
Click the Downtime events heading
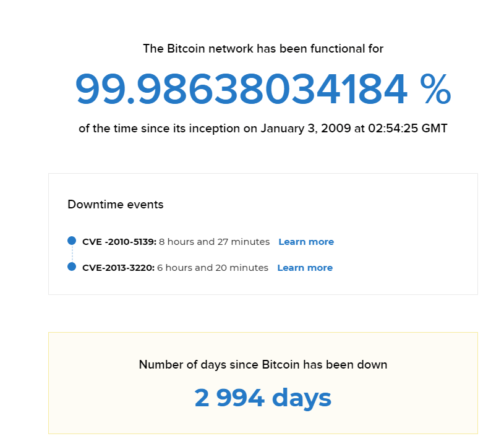coord(116,205)
